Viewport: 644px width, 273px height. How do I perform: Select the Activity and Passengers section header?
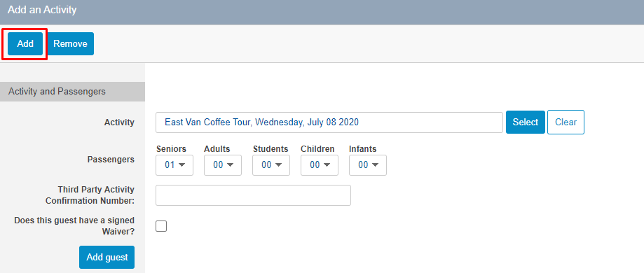(x=72, y=92)
